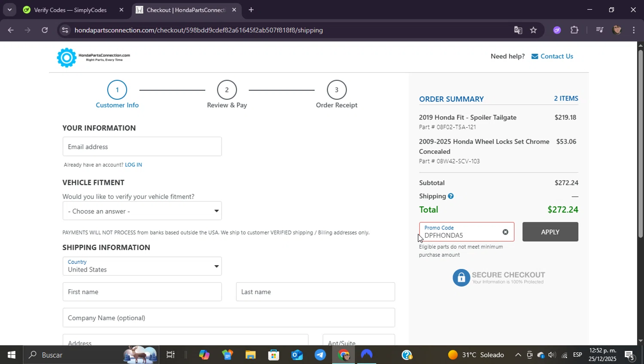Click the Last name field

pyautogui.click(x=315, y=292)
